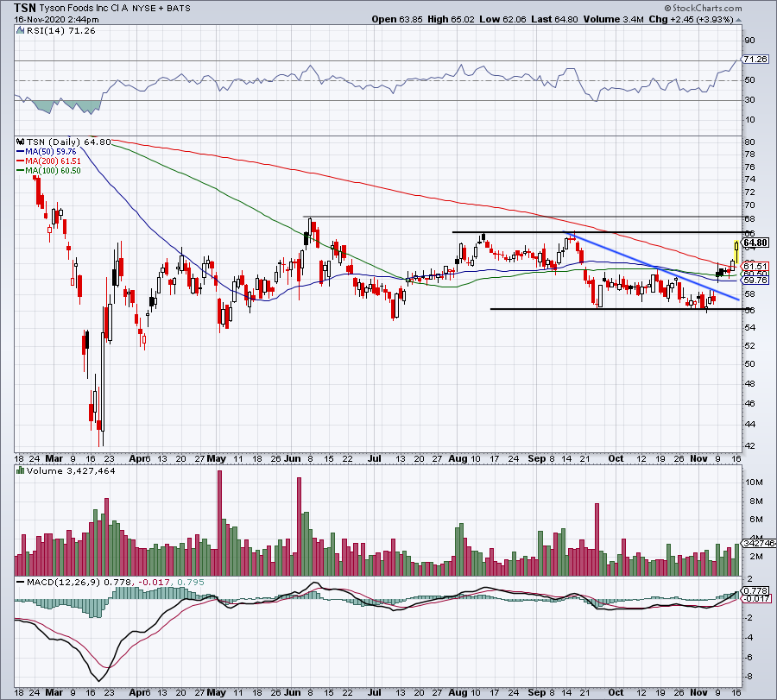
Task: Click the Tyson Foods Inc Cl A name
Action: coord(83,8)
